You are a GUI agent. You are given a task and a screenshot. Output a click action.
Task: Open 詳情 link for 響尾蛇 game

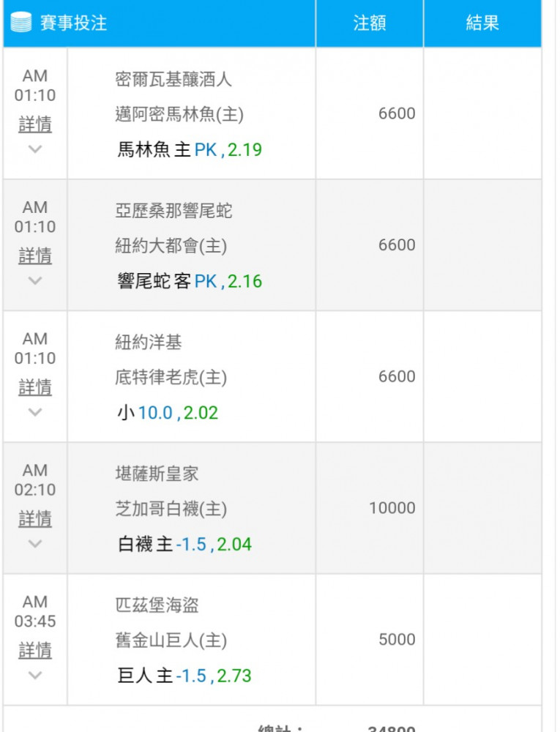[35, 255]
